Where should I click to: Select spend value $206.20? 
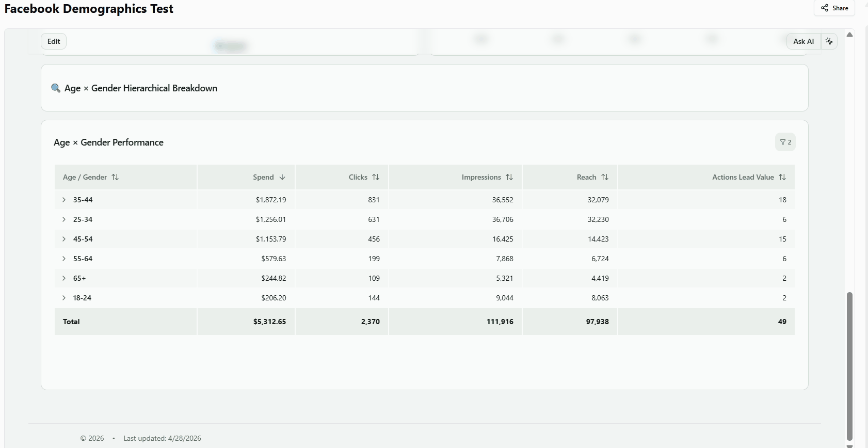pos(274,298)
